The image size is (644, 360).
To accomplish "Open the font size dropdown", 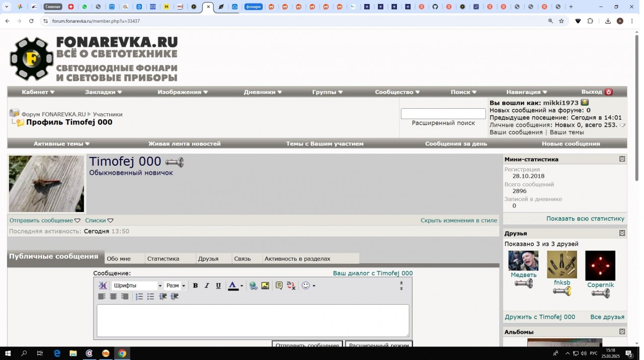I will click(x=176, y=285).
